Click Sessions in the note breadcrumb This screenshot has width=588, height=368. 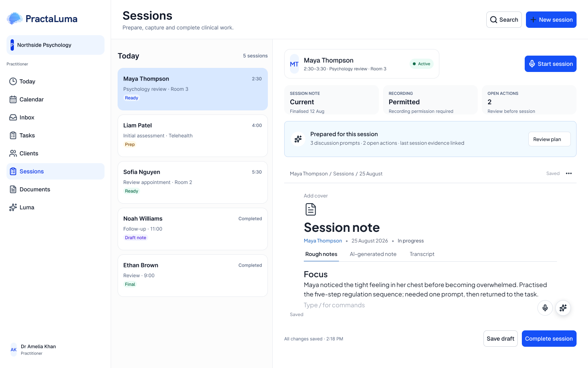[343, 174]
